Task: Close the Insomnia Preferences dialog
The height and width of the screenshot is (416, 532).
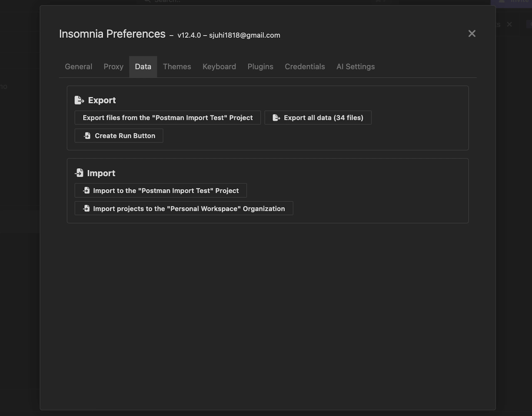Action: tap(472, 34)
